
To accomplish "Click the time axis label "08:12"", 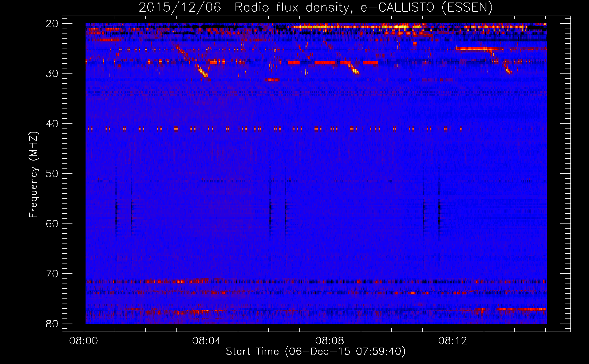I will [453, 341].
